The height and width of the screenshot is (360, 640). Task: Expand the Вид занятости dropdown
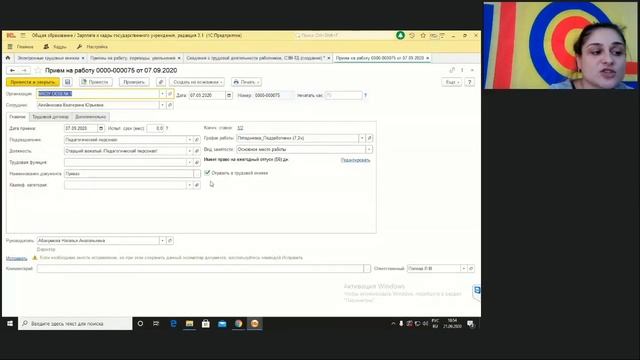click(369, 149)
